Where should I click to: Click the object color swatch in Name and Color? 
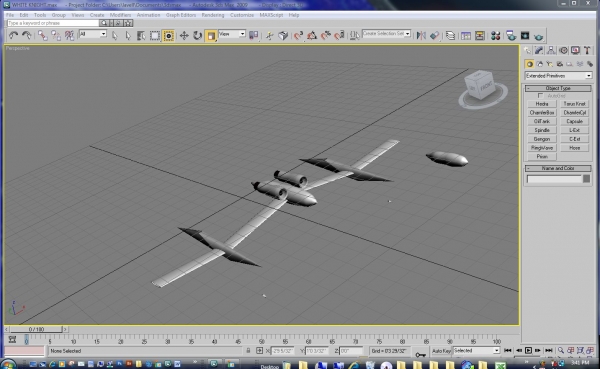(x=586, y=179)
